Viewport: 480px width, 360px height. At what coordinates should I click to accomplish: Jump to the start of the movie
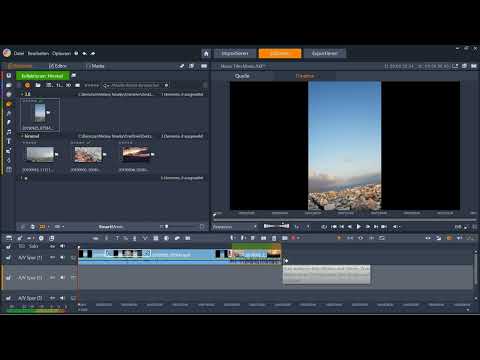334,227
